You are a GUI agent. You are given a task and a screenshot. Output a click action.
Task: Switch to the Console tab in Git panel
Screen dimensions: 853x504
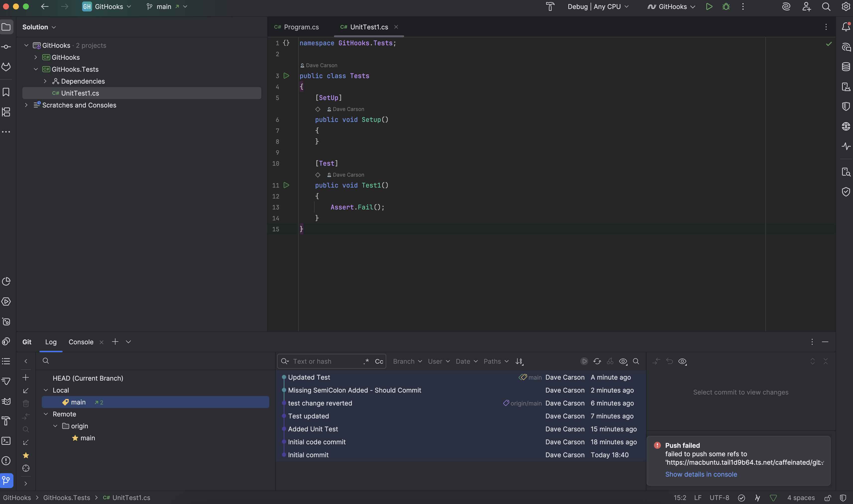click(81, 342)
